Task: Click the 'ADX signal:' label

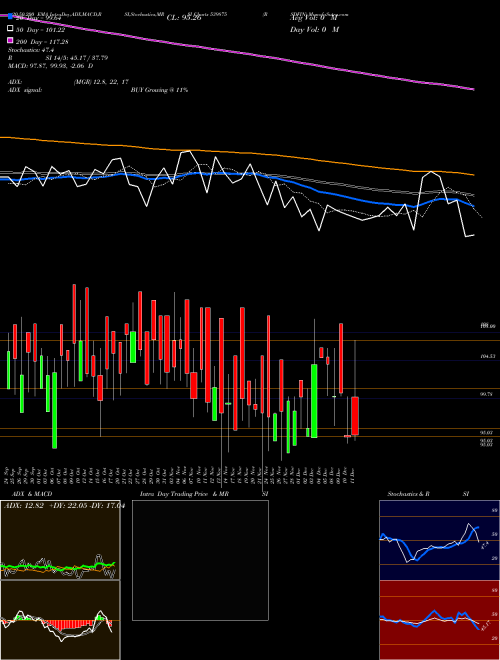Action: (25, 90)
